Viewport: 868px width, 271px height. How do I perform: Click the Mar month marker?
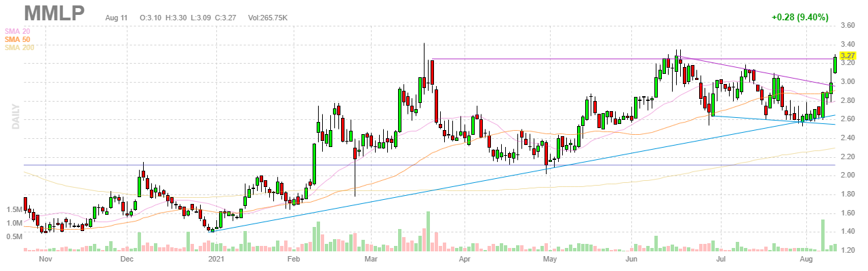pos(371,259)
